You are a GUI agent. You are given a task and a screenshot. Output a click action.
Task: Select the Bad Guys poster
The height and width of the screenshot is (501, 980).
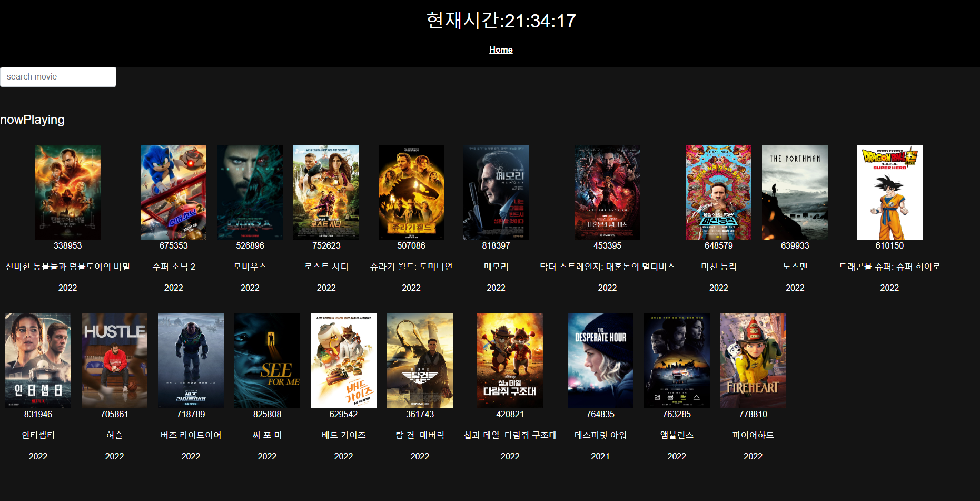tap(343, 360)
